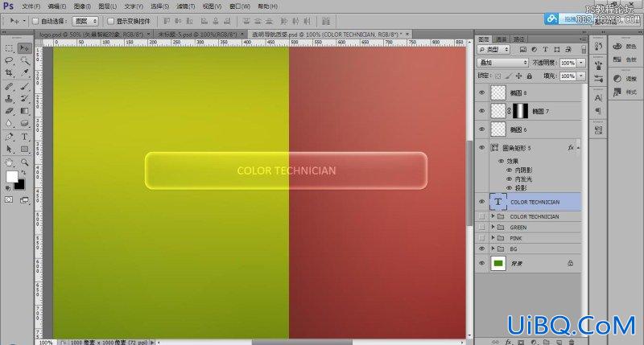Select the Quick Selection tool

tap(25, 60)
